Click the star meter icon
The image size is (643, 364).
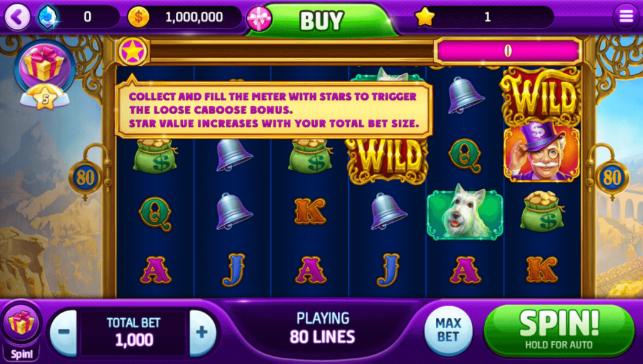click(133, 51)
